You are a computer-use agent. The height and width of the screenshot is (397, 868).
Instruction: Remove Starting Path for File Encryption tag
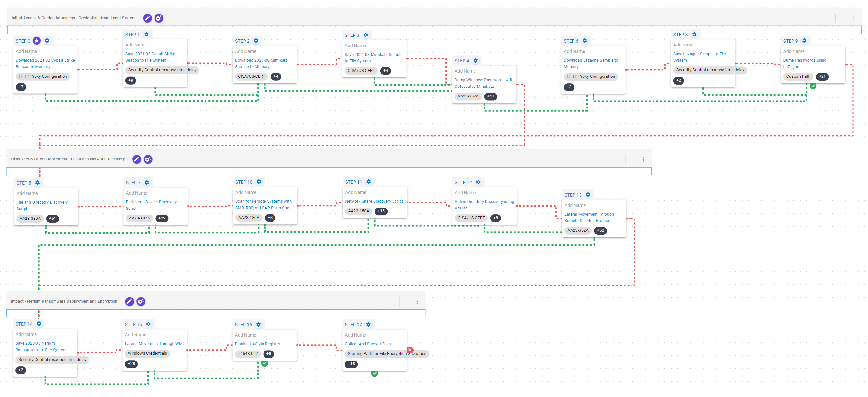(x=410, y=350)
